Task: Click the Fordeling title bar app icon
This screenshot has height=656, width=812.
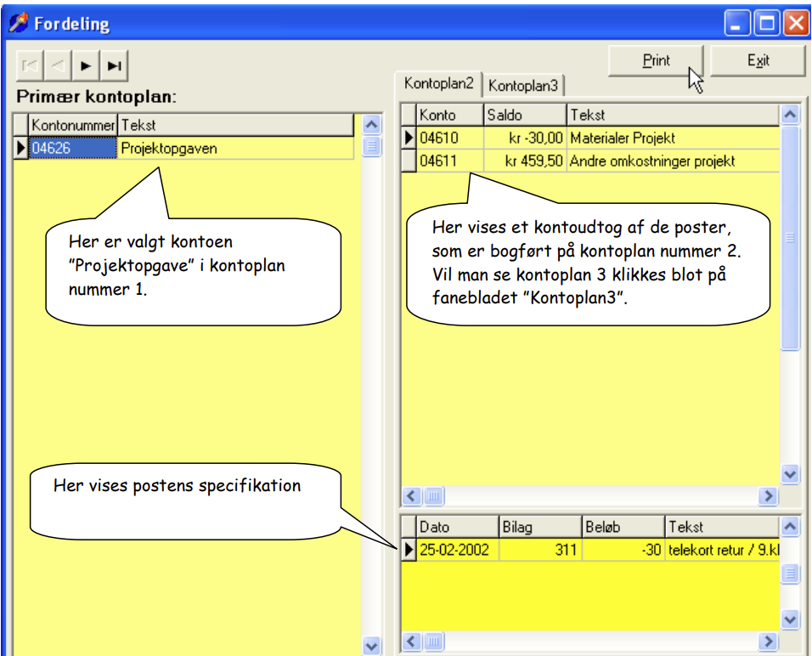Action: (19, 23)
